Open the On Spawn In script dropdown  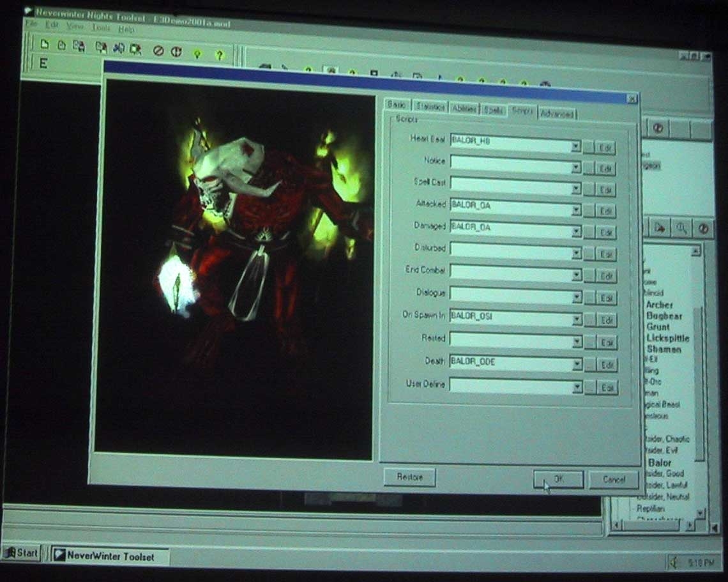577,318
